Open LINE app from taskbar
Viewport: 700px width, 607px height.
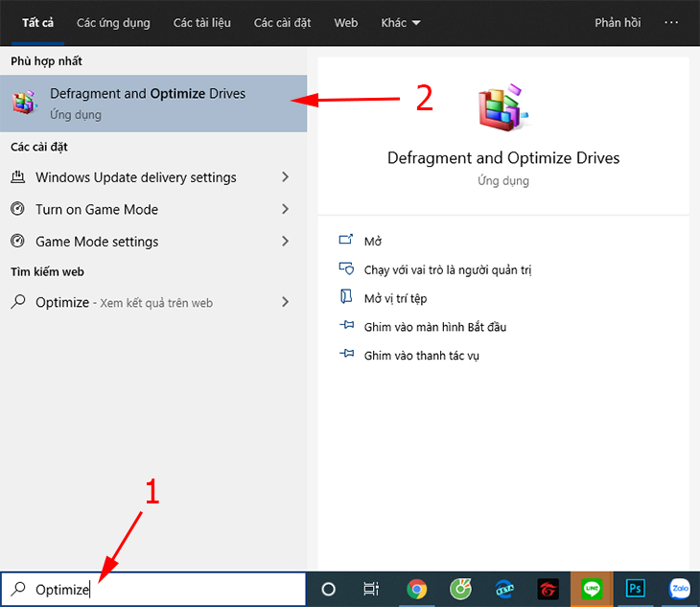click(x=592, y=589)
